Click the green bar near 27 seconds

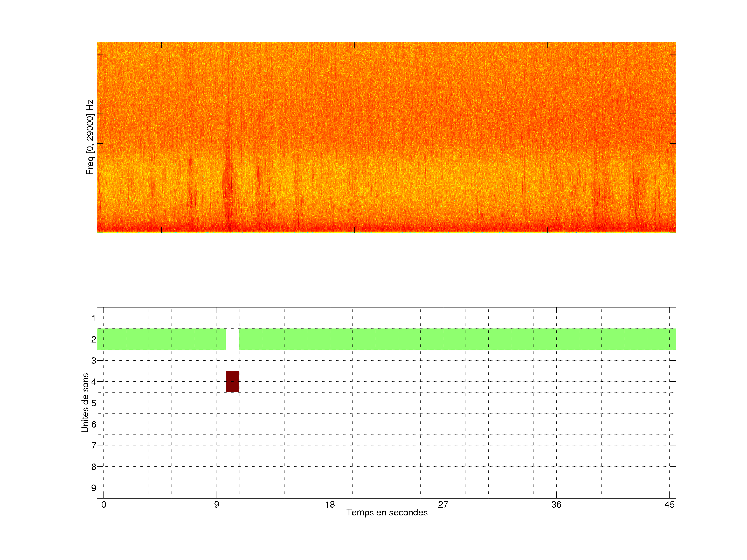tap(443, 339)
